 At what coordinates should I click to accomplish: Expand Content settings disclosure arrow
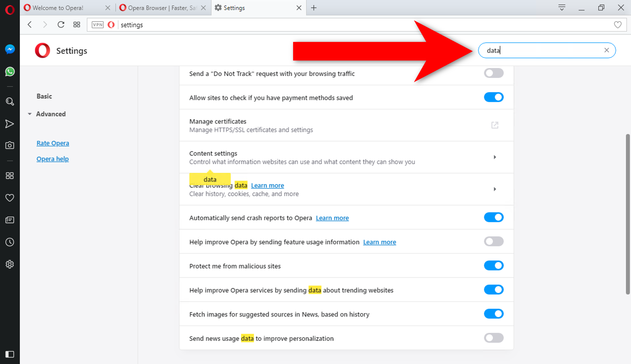click(495, 157)
